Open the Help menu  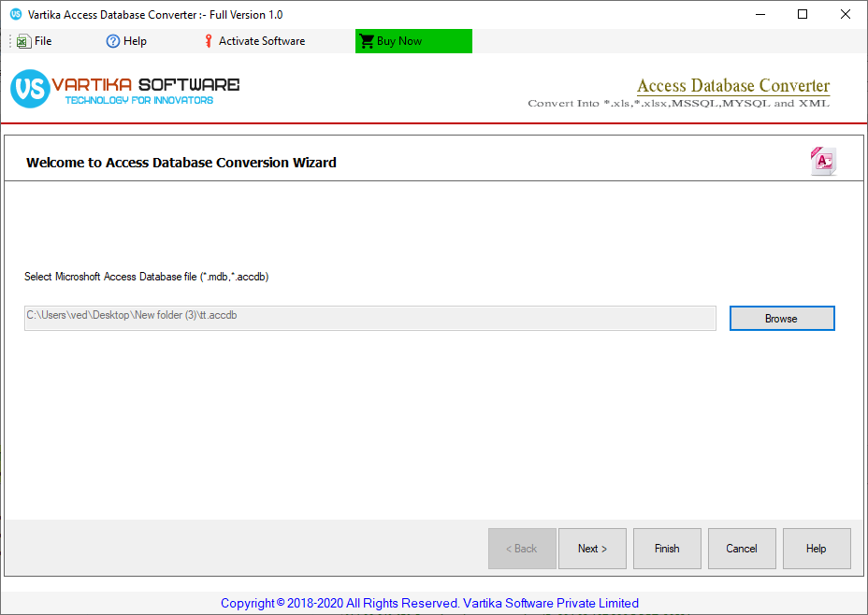pos(127,41)
